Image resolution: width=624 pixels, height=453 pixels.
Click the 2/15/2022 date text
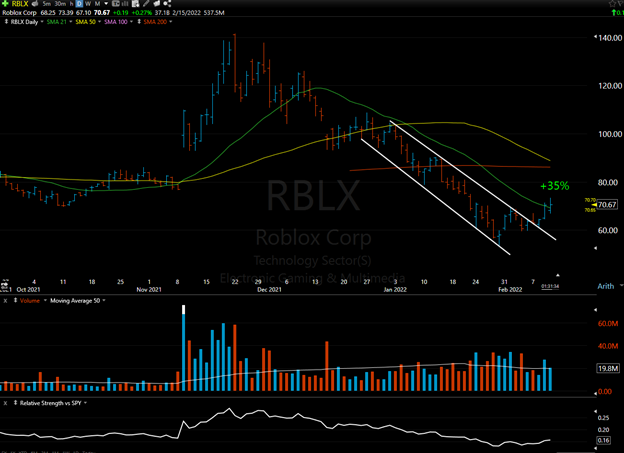click(x=187, y=13)
